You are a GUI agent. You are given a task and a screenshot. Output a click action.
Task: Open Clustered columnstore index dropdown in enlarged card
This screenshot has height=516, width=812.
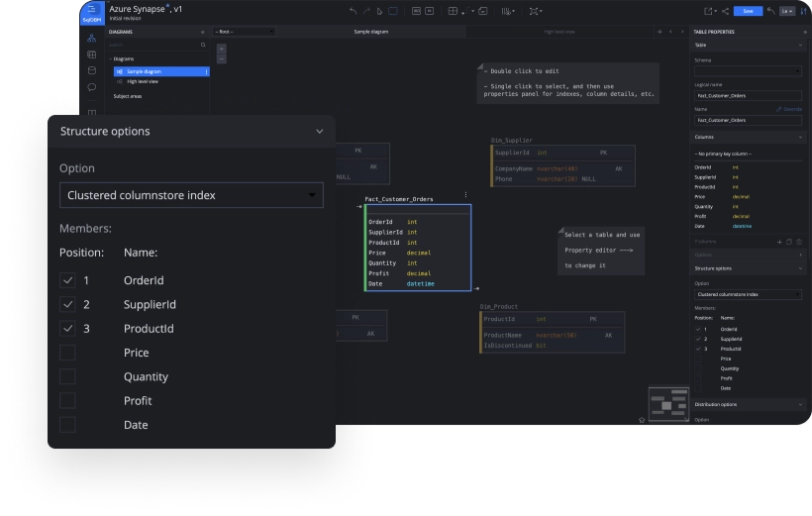192,195
